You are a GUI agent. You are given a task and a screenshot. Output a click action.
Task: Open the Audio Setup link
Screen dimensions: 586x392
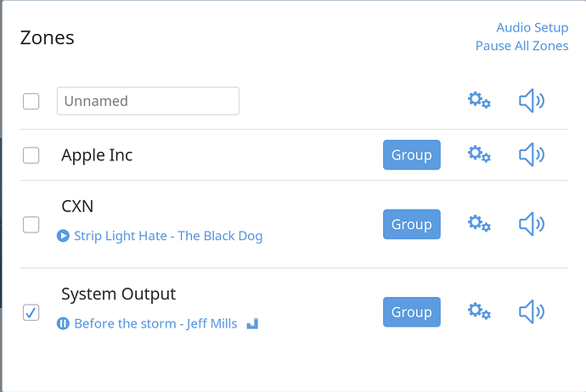pos(532,28)
